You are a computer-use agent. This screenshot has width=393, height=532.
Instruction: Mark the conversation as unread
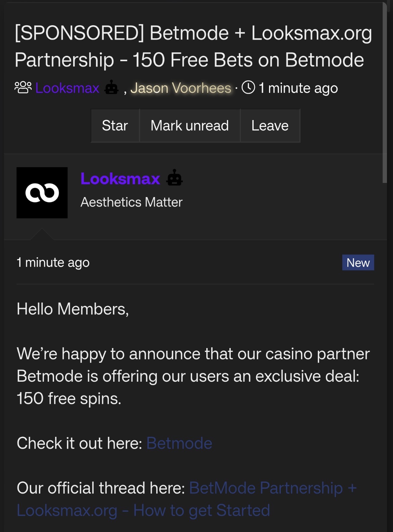click(x=189, y=126)
